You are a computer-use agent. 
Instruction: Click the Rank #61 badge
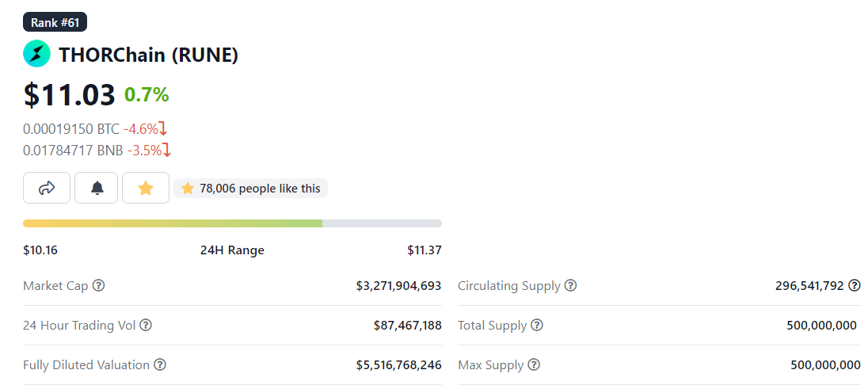55,22
